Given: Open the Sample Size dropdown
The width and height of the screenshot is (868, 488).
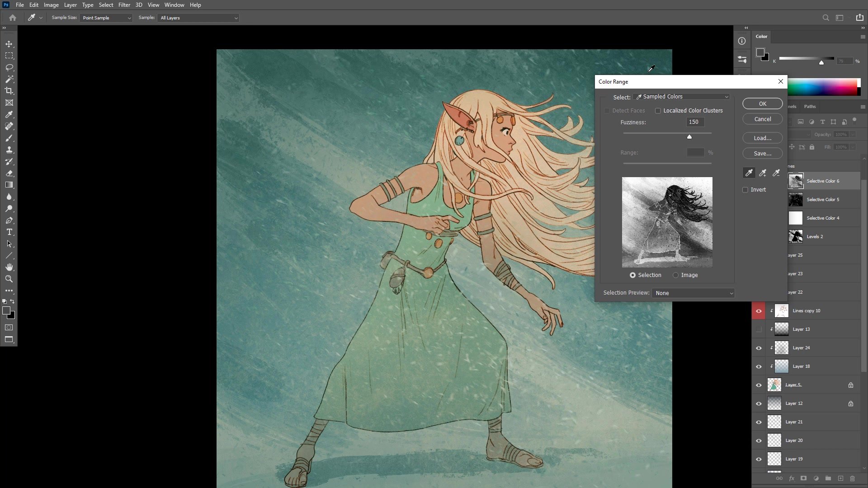Looking at the screenshot, I should click(x=106, y=18).
